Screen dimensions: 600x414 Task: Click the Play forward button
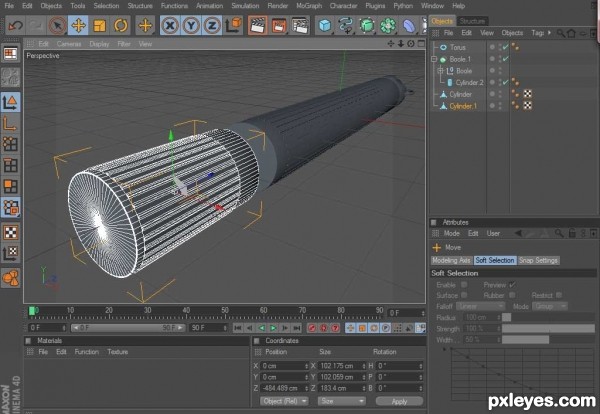pos(273,328)
